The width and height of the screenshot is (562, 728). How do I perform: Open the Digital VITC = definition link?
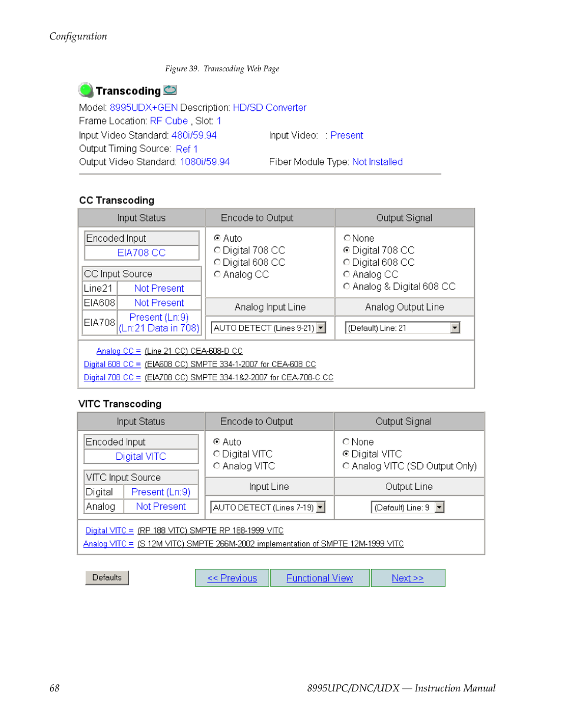110,531
